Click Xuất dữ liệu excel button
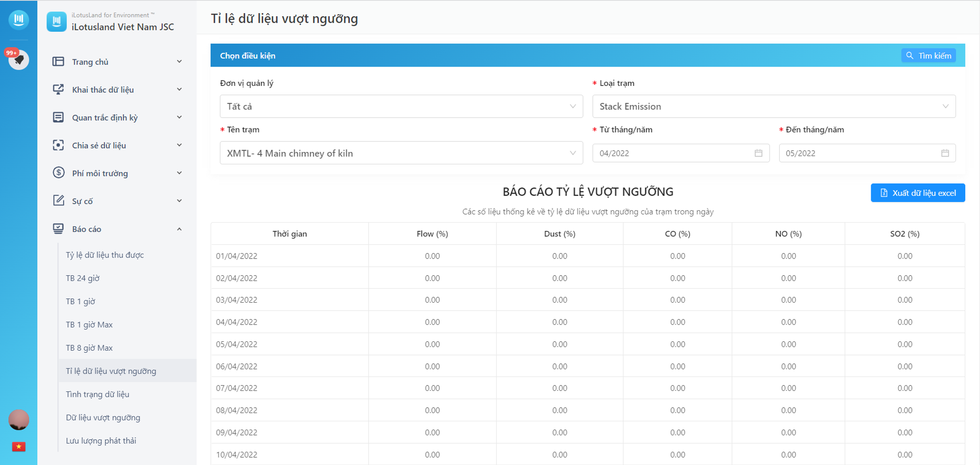Viewport: 980px width, 465px height. pos(918,193)
